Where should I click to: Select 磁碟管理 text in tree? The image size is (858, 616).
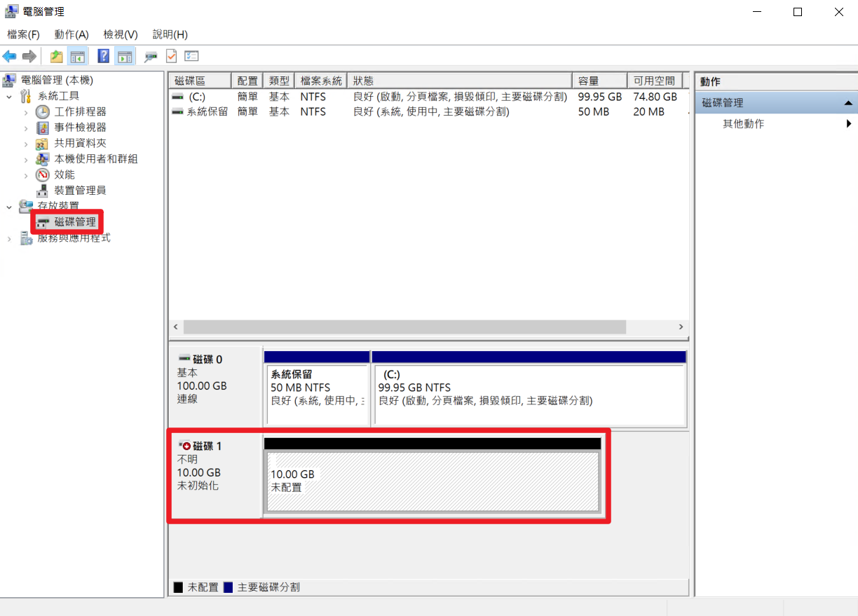click(x=75, y=222)
